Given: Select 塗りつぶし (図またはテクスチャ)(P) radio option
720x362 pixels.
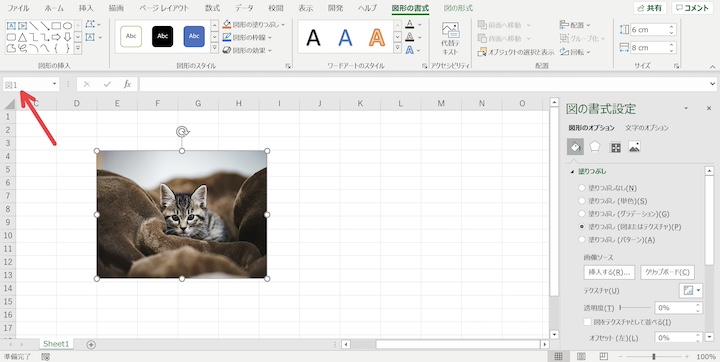Looking at the screenshot, I should tap(582, 226).
